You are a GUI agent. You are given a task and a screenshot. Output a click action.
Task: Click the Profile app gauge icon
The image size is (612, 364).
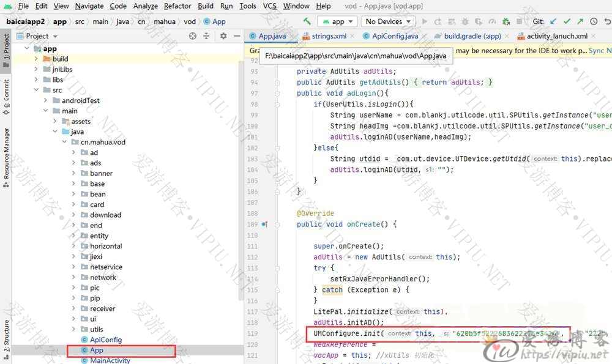(x=492, y=21)
